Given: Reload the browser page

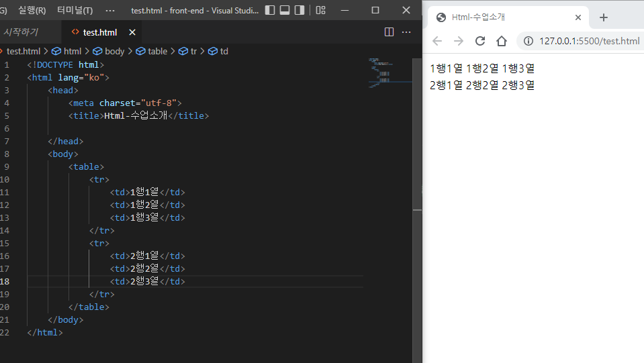Looking at the screenshot, I should [x=480, y=41].
